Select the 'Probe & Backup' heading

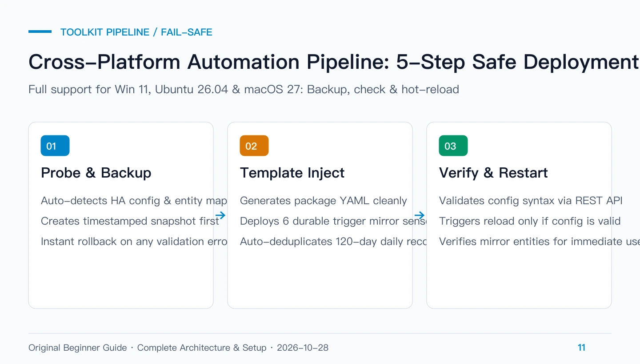click(96, 173)
